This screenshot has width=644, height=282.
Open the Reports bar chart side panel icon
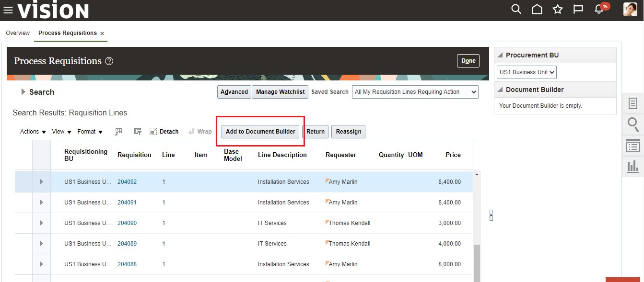pyautogui.click(x=633, y=167)
